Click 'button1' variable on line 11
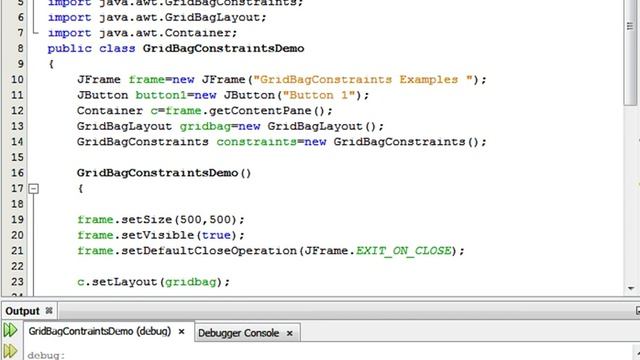This screenshot has height=360, width=640. [161, 95]
